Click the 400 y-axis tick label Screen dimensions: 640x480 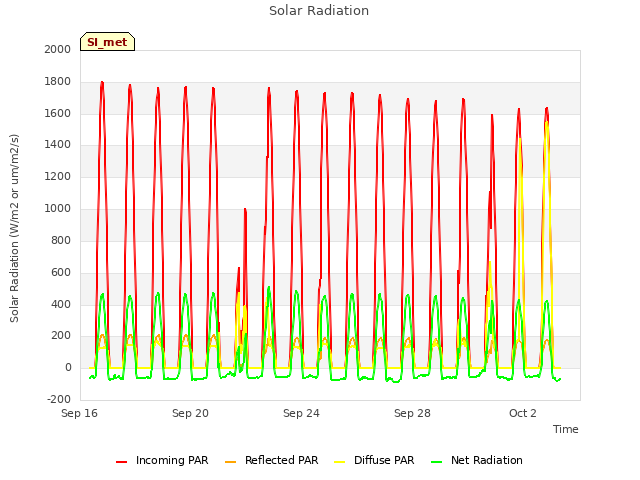click(x=61, y=304)
